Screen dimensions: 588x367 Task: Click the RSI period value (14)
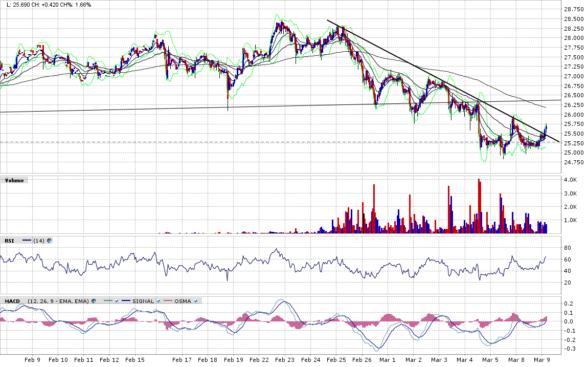pyautogui.click(x=39, y=241)
